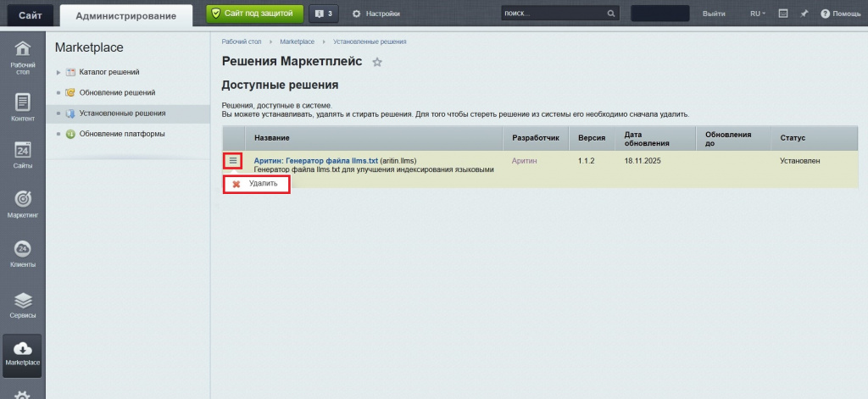Open the Аритин developer link
The width and height of the screenshot is (868, 399).
525,160
